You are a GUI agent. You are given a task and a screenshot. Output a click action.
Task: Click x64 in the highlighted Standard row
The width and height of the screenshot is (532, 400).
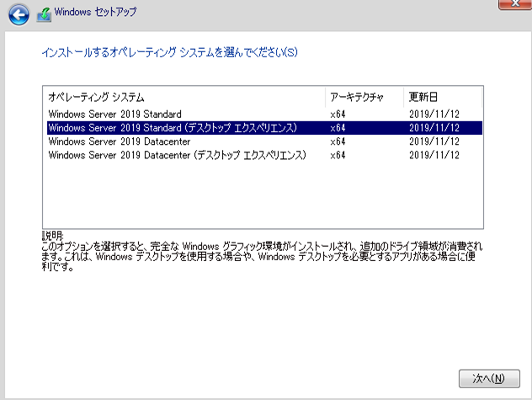338,128
